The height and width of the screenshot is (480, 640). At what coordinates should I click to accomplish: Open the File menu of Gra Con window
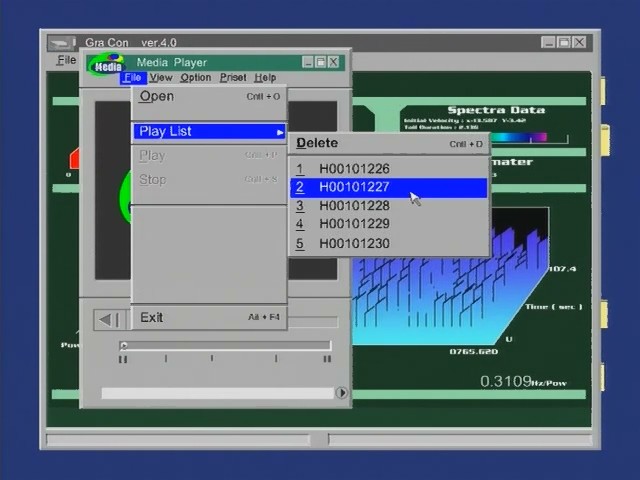click(x=67, y=60)
